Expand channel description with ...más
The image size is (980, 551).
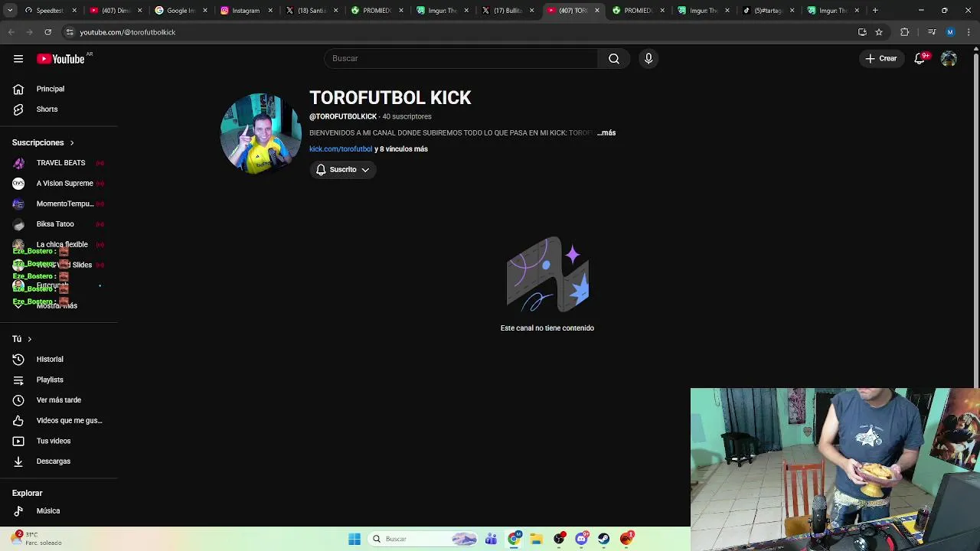(x=606, y=133)
